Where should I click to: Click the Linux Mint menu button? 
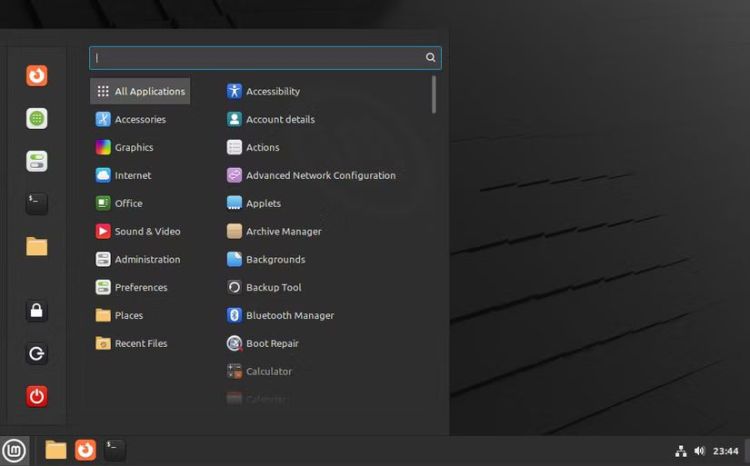coord(13,450)
